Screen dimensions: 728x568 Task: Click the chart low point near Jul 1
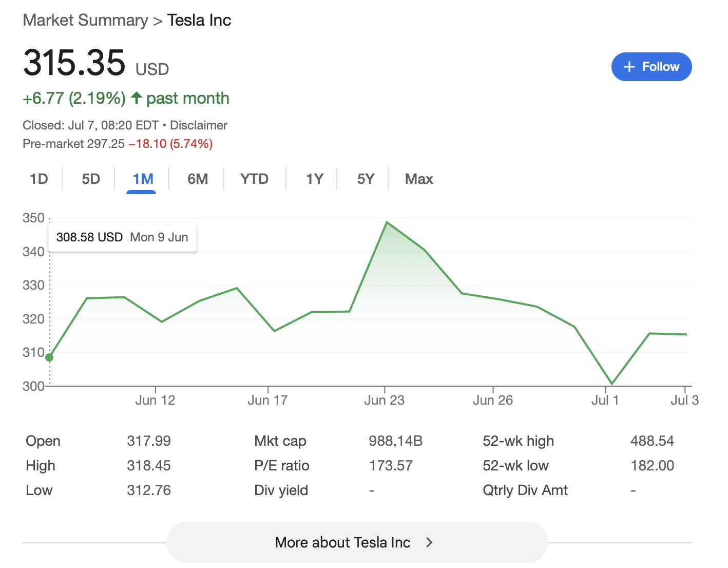(611, 384)
